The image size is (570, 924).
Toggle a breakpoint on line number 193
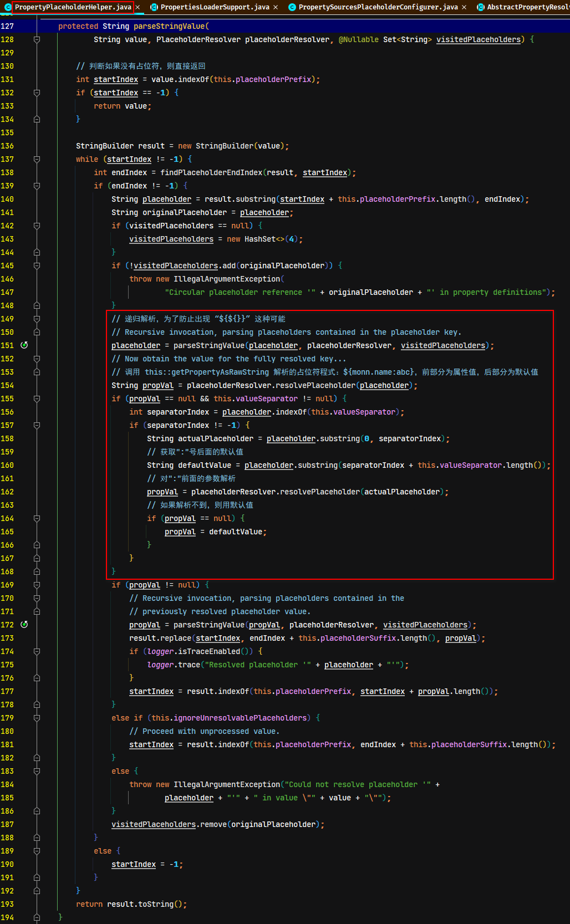[x=7, y=904]
